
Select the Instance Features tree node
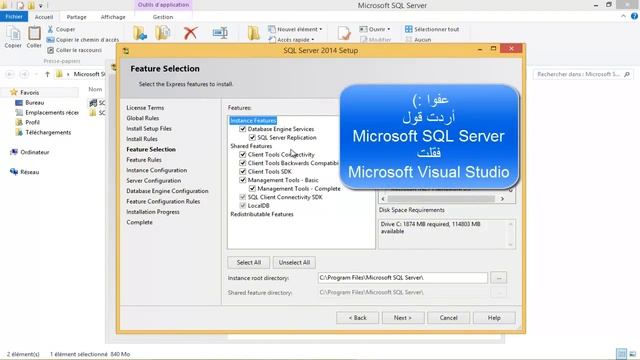pyautogui.click(x=253, y=120)
